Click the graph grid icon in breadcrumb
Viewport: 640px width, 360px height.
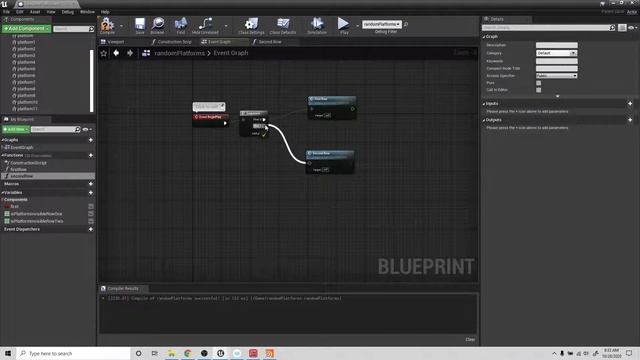[146, 53]
